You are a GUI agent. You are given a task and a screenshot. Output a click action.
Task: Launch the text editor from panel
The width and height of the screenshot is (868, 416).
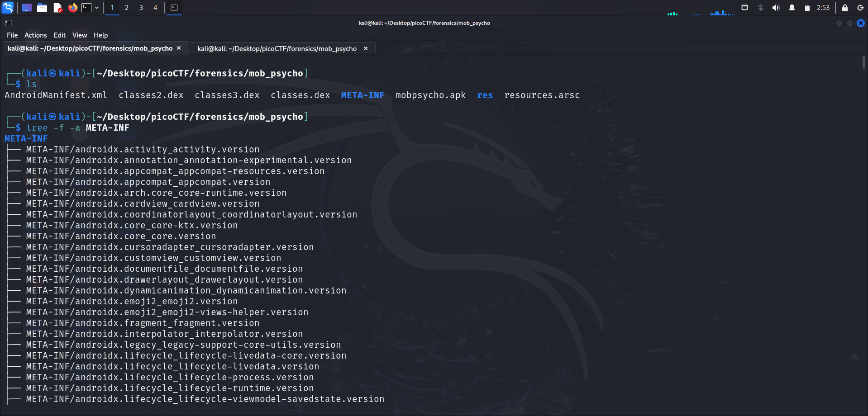tap(57, 8)
